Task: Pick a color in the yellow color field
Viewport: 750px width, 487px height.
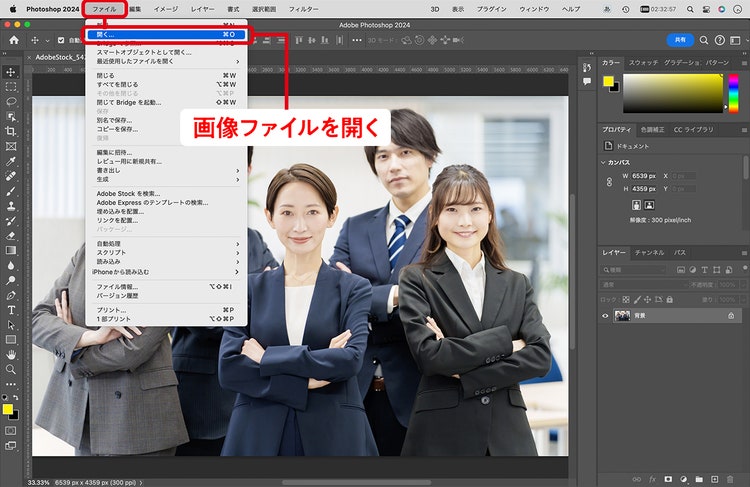Action: 673,93
